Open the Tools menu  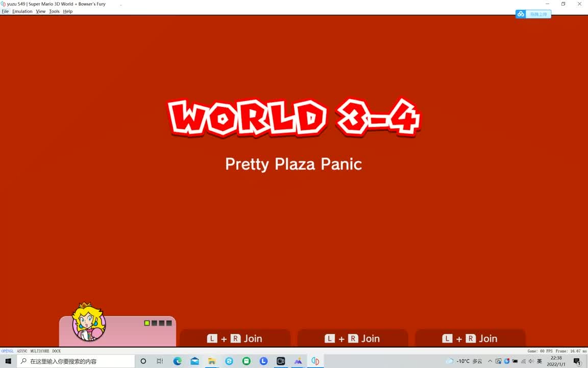click(54, 11)
